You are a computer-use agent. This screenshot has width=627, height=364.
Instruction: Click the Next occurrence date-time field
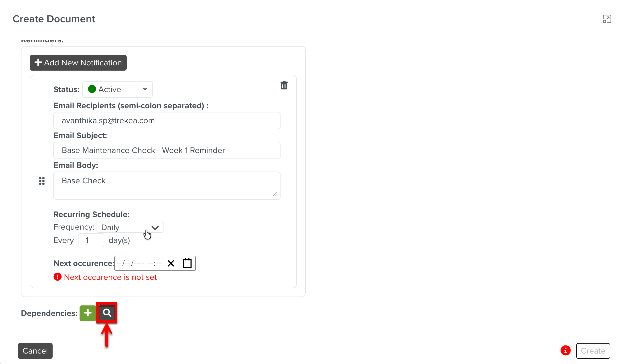[x=139, y=263]
